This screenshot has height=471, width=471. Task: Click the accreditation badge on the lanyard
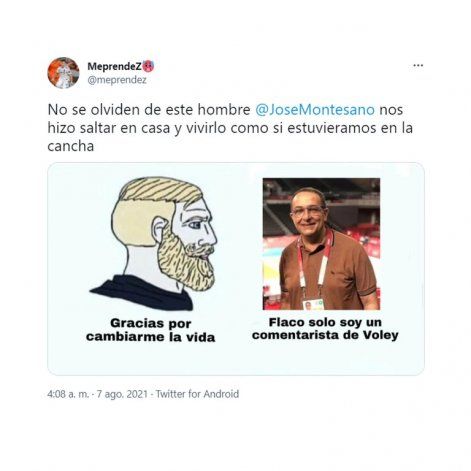pyautogui.click(x=313, y=304)
